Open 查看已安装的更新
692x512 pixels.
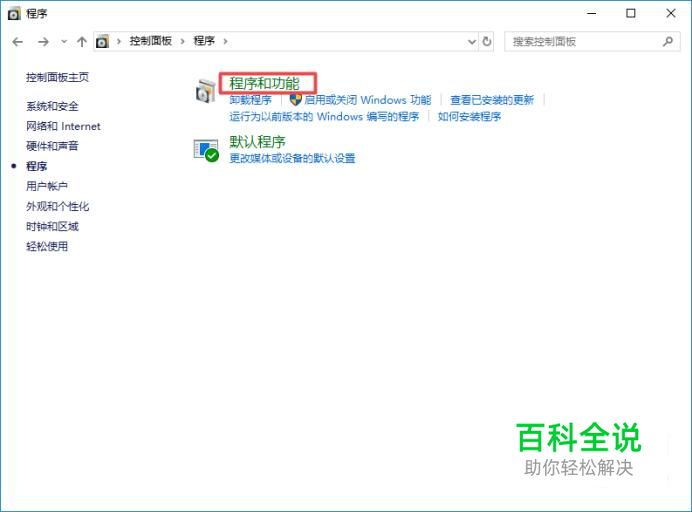pyautogui.click(x=492, y=100)
